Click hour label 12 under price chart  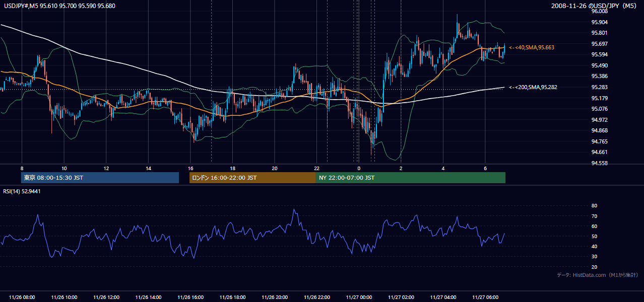tap(106, 168)
